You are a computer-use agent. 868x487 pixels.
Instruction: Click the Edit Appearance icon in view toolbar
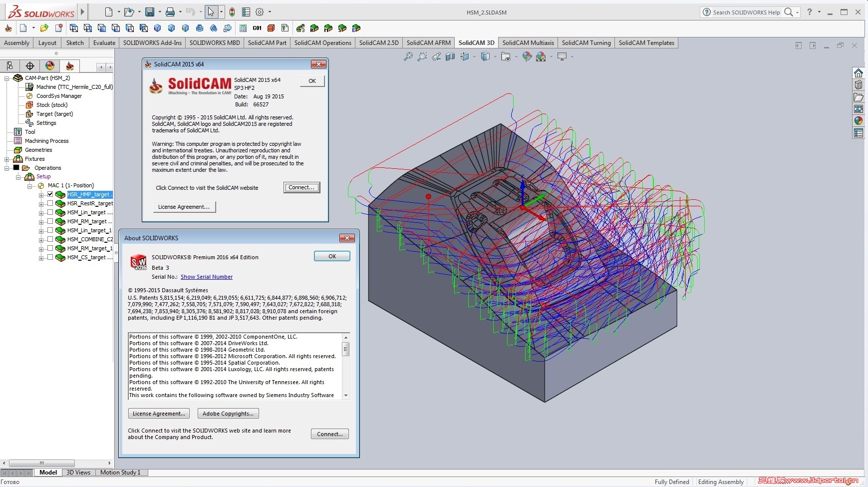527,57
